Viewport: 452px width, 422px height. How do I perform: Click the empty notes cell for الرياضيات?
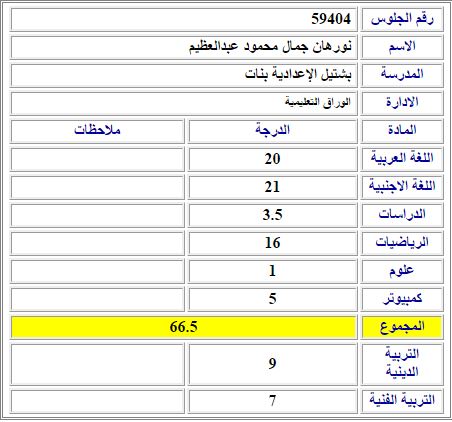coord(97,243)
